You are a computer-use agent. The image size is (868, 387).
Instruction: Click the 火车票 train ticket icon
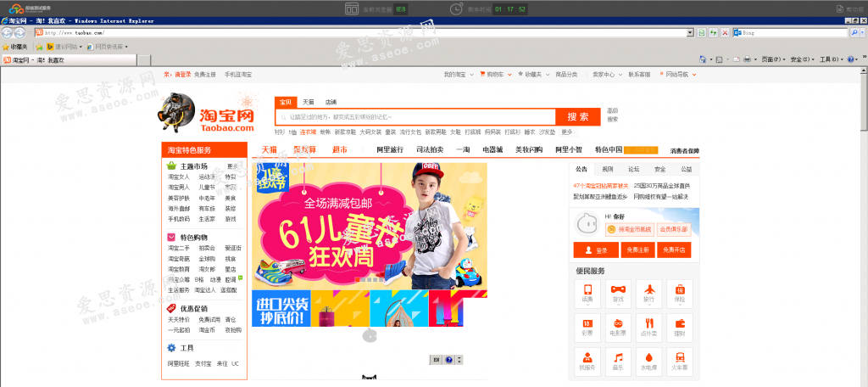[x=679, y=359]
